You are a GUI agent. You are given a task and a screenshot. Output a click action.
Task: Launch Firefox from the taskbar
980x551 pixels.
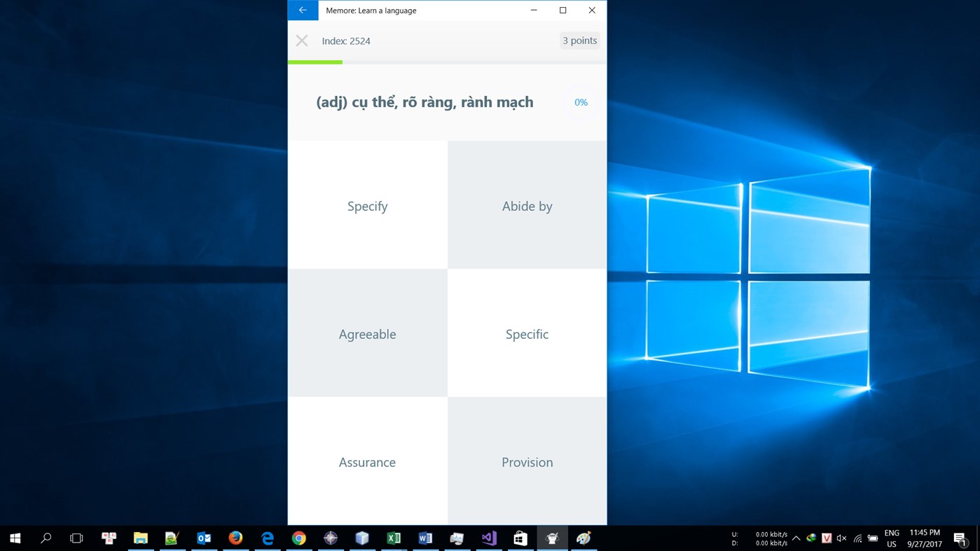tap(235, 538)
